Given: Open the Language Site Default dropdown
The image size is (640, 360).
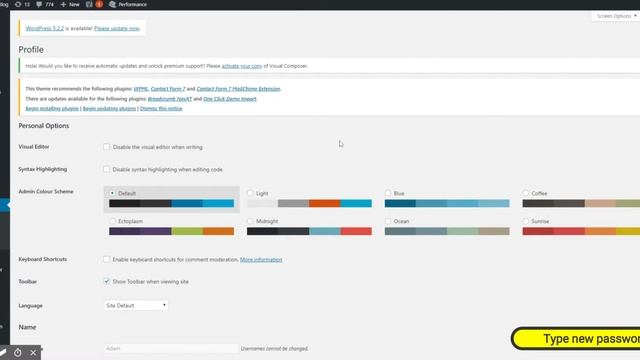Looking at the screenshot, I should click(136, 305).
